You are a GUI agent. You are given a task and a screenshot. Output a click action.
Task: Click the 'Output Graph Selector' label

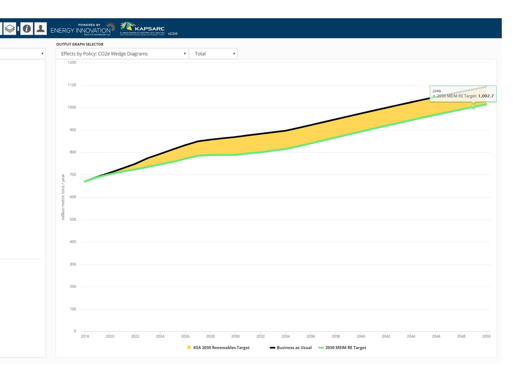click(80, 44)
